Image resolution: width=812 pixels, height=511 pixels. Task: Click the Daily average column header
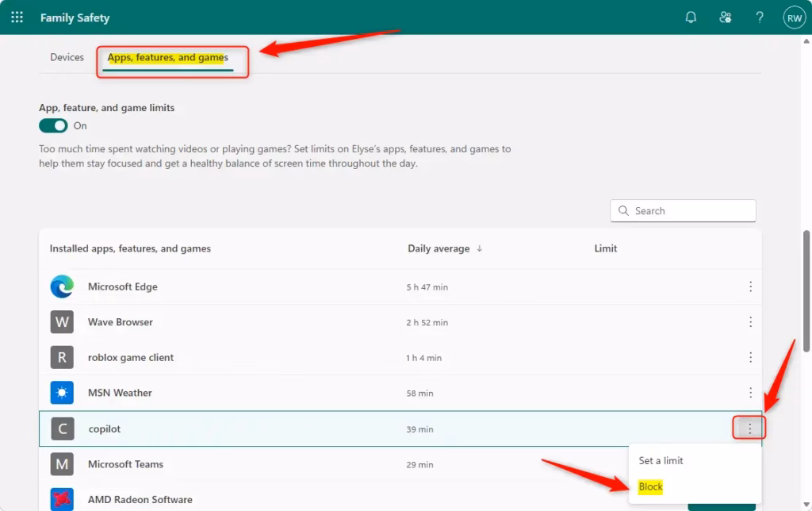(x=439, y=248)
